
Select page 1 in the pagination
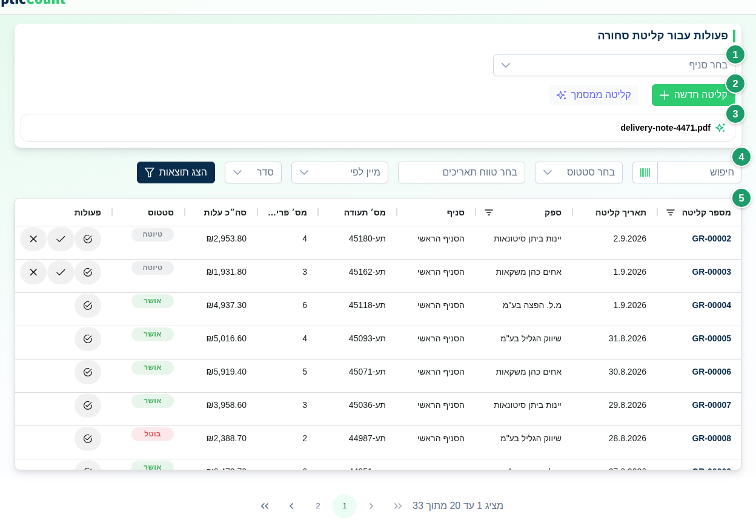345,506
